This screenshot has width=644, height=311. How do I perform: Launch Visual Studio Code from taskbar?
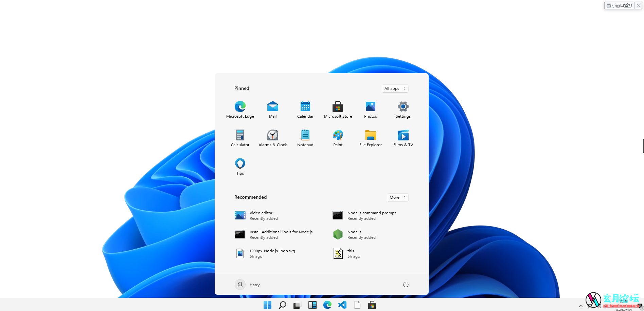[x=342, y=305]
